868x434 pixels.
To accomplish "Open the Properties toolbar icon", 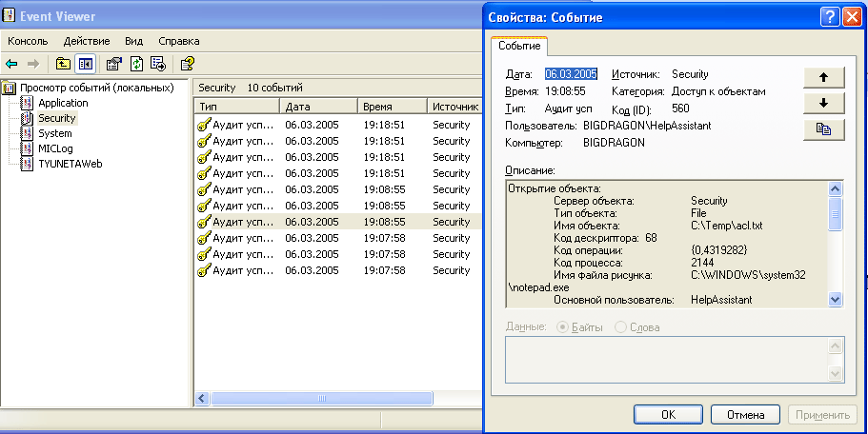I will 114,64.
